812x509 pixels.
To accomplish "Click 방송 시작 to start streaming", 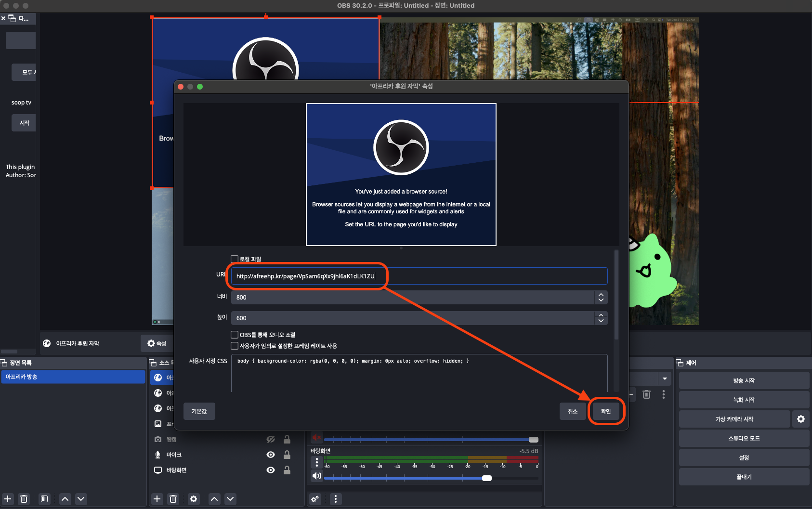I will pyautogui.click(x=744, y=380).
